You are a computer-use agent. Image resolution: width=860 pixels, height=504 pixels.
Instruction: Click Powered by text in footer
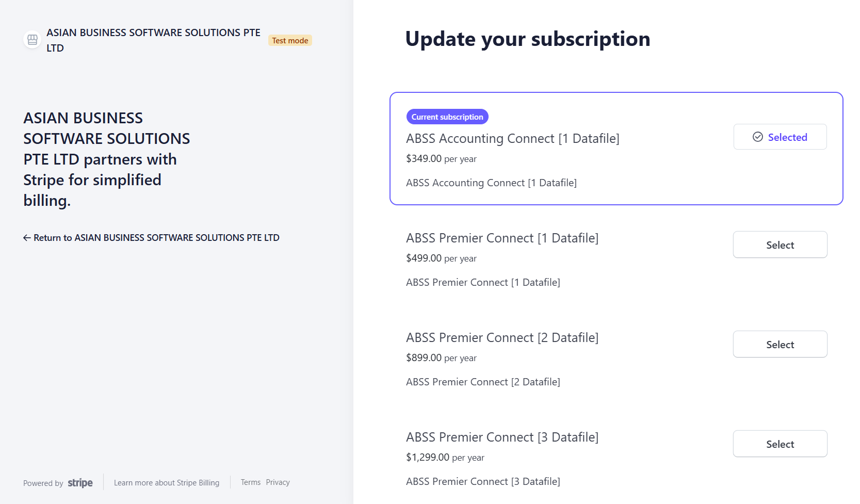coord(43,483)
